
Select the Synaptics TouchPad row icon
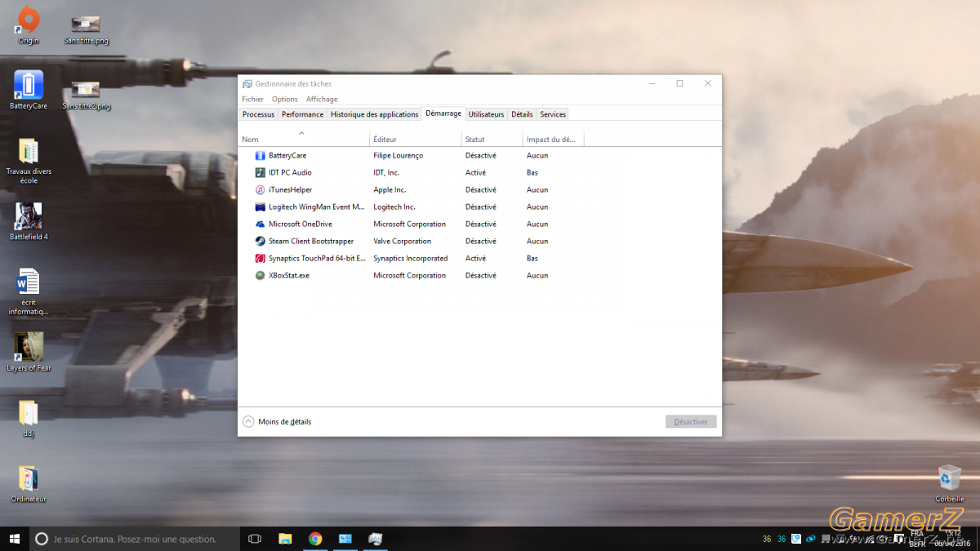[261, 258]
